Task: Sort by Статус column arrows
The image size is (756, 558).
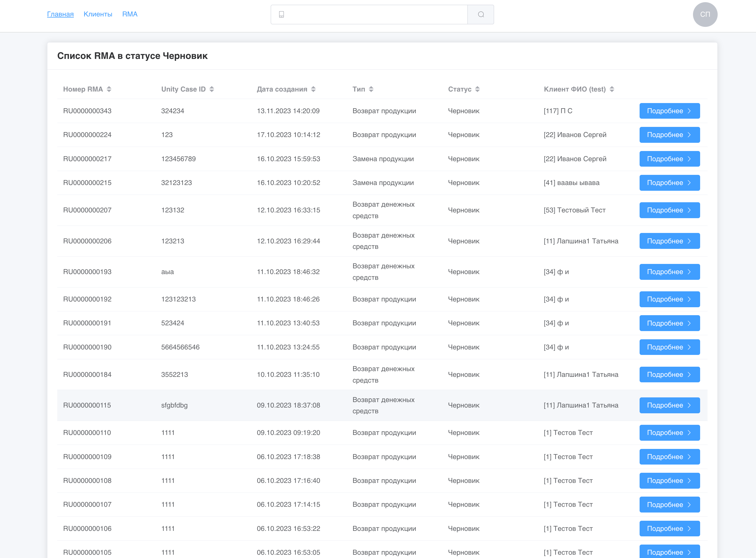Action: click(477, 89)
